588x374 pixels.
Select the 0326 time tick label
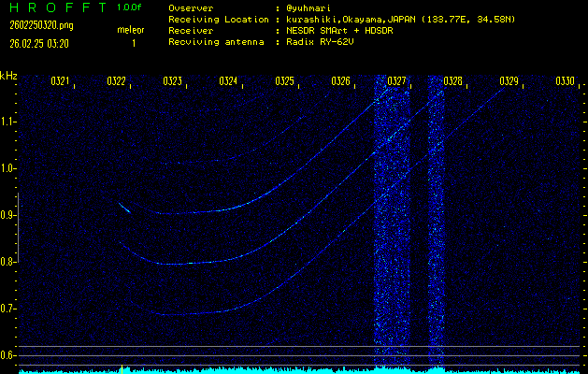[x=340, y=81]
